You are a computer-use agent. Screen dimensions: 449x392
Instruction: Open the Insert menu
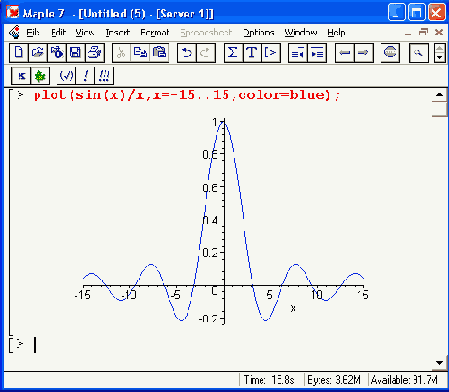(117, 32)
